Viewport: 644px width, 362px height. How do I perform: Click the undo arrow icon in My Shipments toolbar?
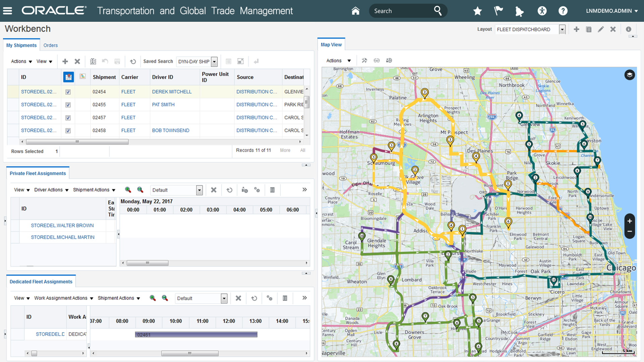pyautogui.click(x=105, y=62)
